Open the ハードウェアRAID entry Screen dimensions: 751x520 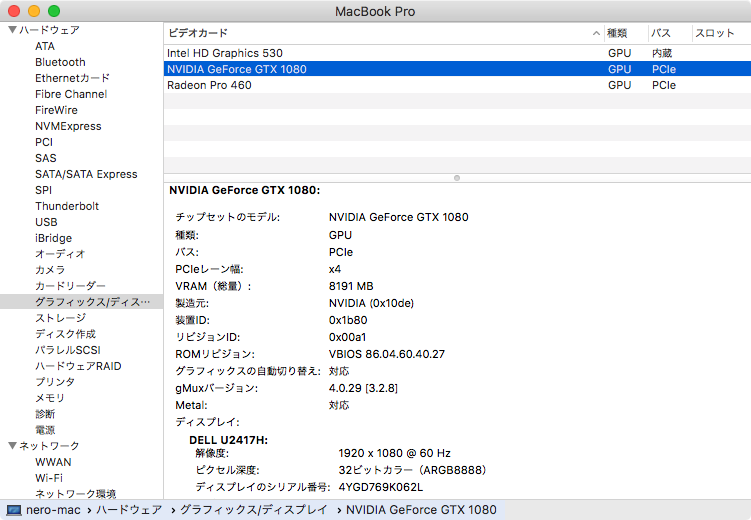coord(78,366)
